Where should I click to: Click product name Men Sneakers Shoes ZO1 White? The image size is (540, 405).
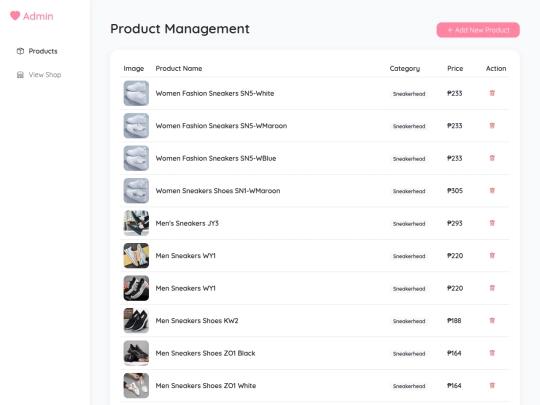[206, 386]
